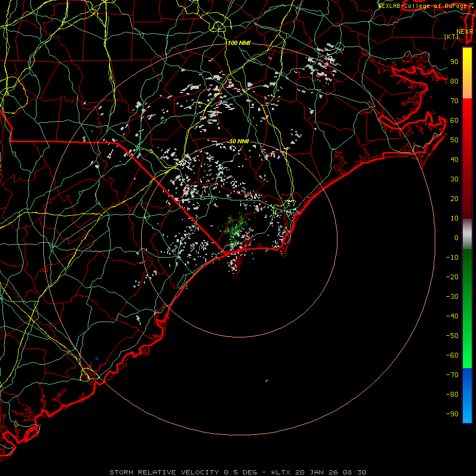The image size is (476, 476).
Task: Click the "-30" value on the velocity scale
Action: (452, 297)
